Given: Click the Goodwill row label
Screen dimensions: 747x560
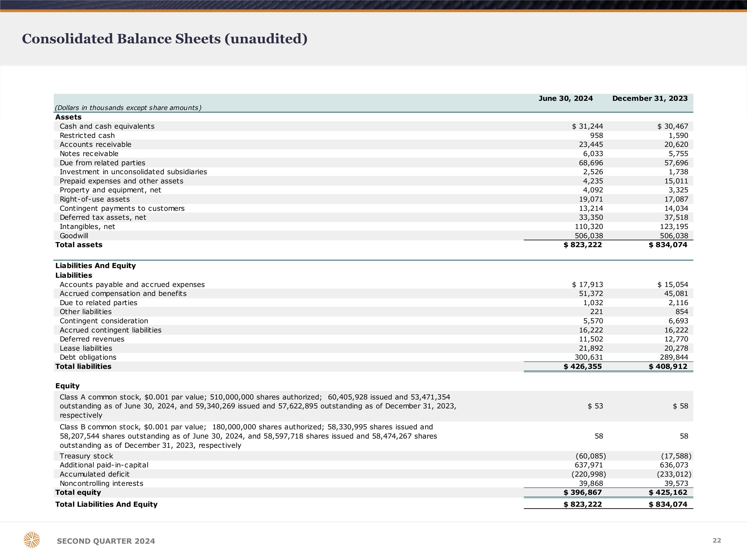Looking at the screenshot, I should pyautogui.click(x=74, y=236).
